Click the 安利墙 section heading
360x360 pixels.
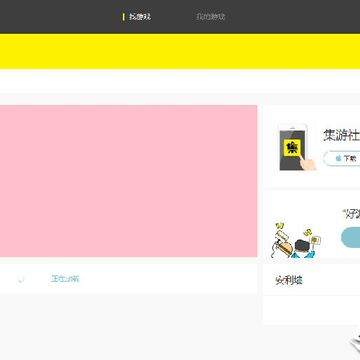(x=289, y=280)
